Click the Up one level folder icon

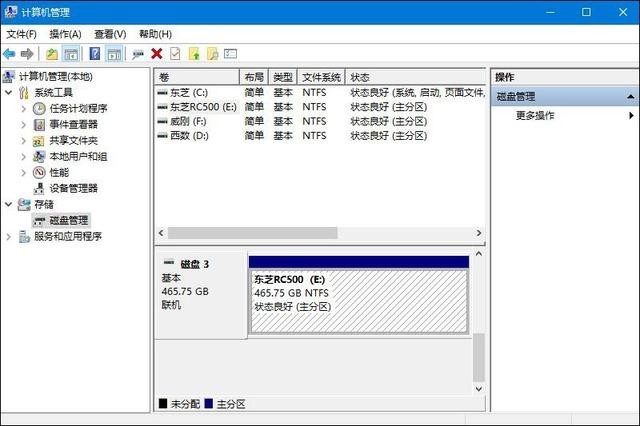pos(51,54)
